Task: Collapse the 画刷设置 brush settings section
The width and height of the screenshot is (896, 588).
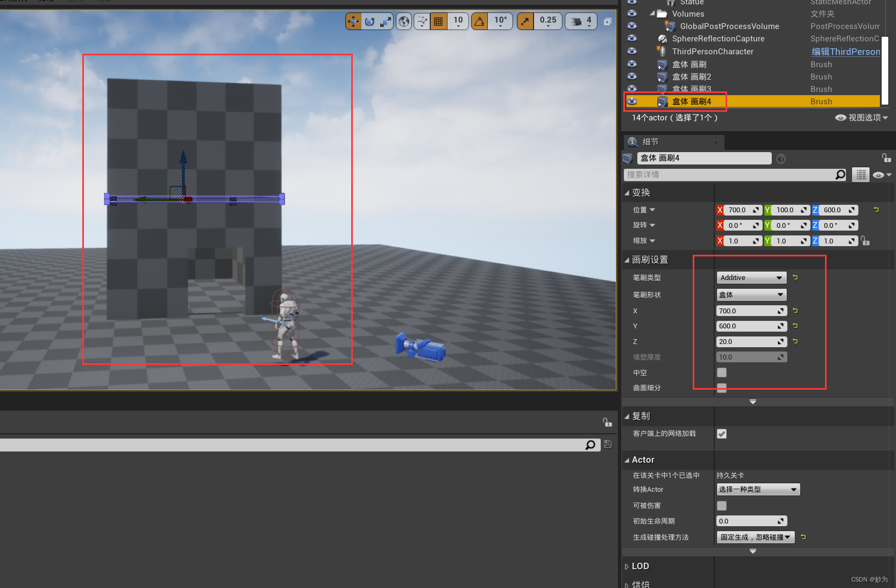Action: coord(627,260)
